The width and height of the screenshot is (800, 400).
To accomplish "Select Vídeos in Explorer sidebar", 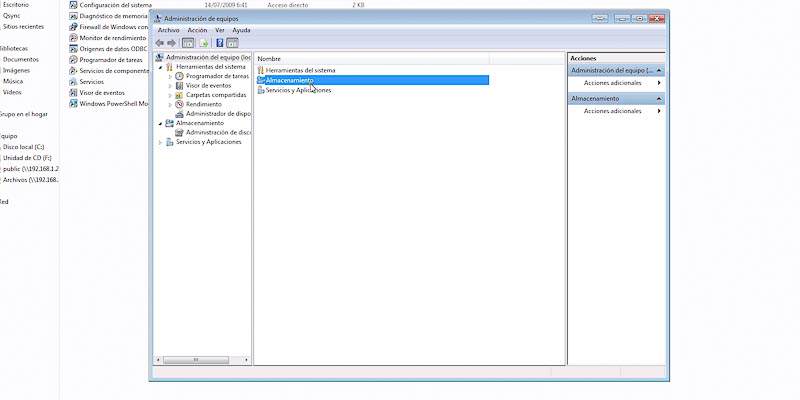I will [12, 92].
